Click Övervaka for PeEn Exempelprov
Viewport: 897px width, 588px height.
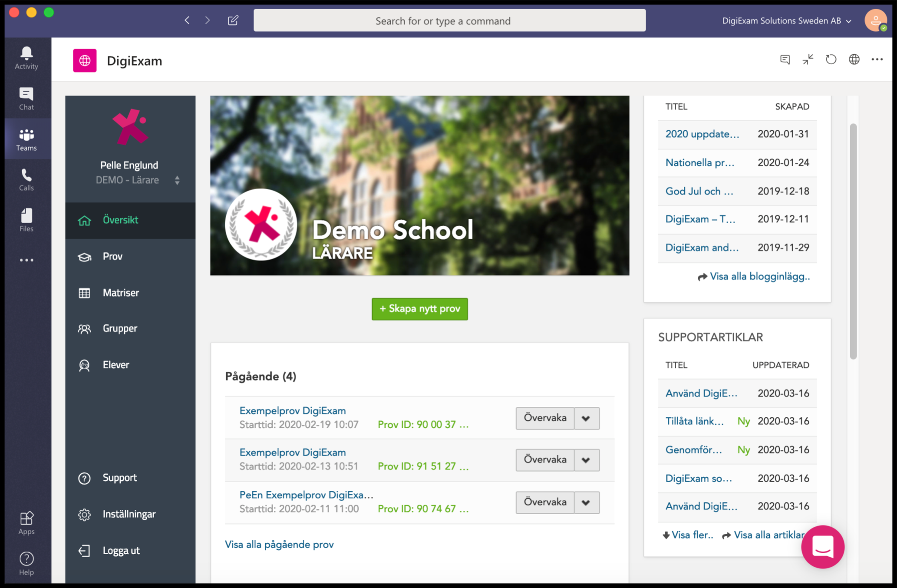[545, 502]
